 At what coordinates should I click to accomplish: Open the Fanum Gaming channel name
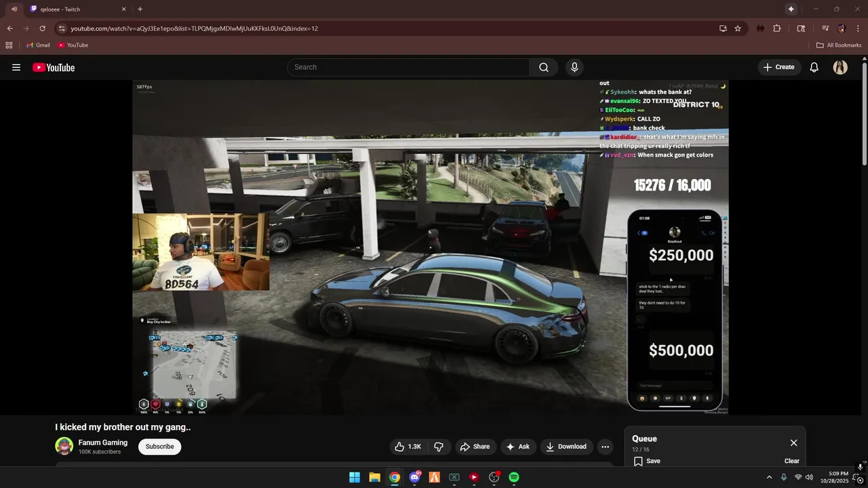click(102, 443)
